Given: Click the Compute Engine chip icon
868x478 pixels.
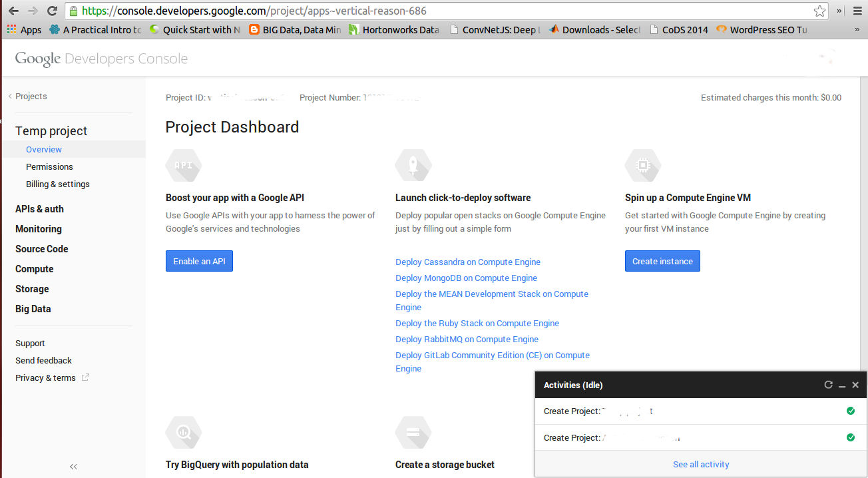Looking at the screenshot, I should (x=642, y=165).
